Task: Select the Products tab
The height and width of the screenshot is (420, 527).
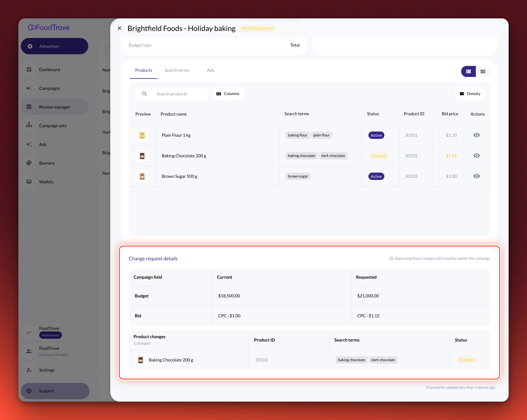Action: click(x=144, y=71)
